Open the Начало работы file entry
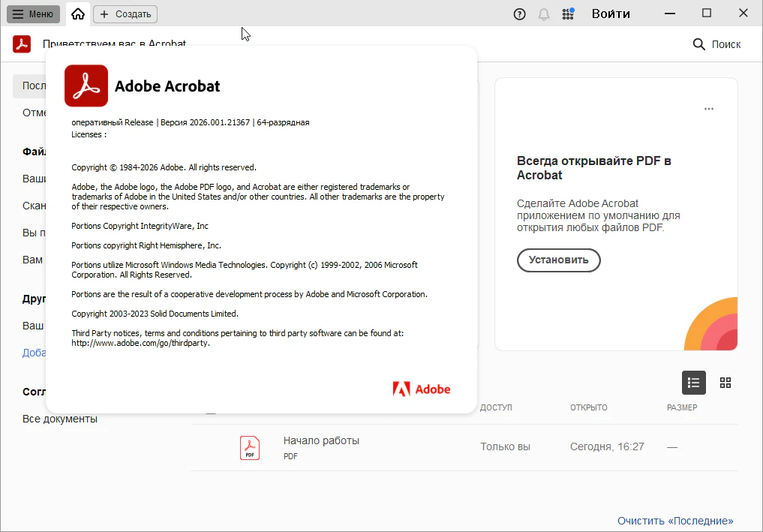This screenshot has width=763, height=532. tap(321, 440)
